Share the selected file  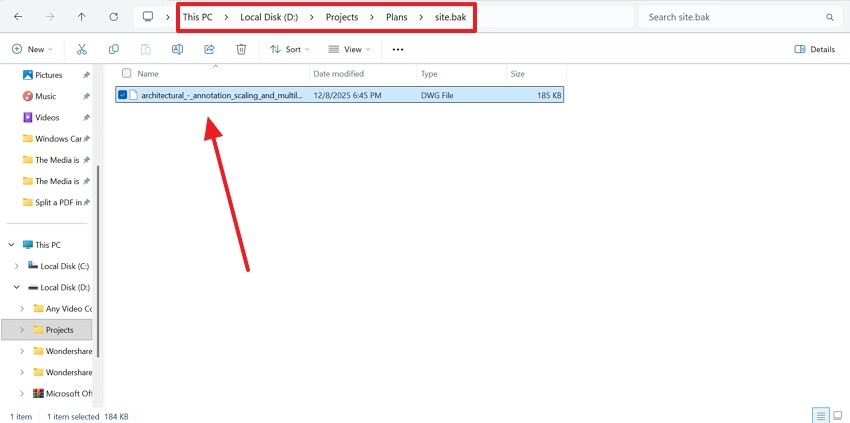point(209,49)
